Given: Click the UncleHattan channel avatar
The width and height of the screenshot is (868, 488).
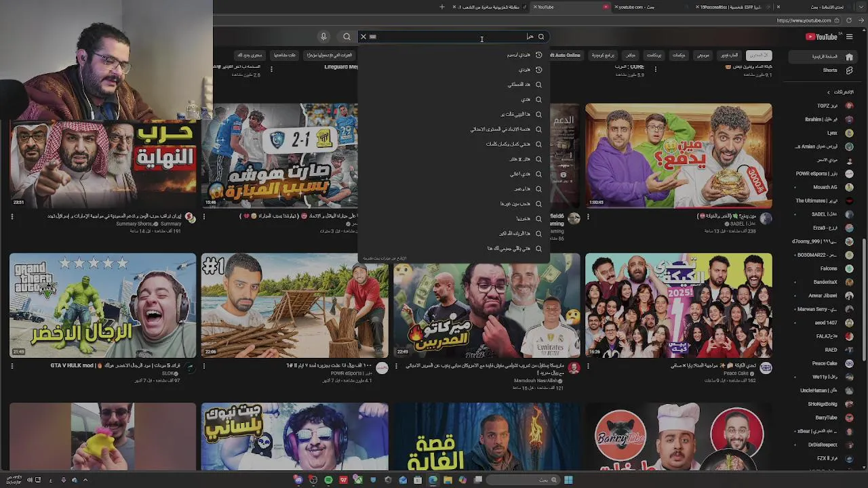Looking at the screenshot, I should 849,390.
